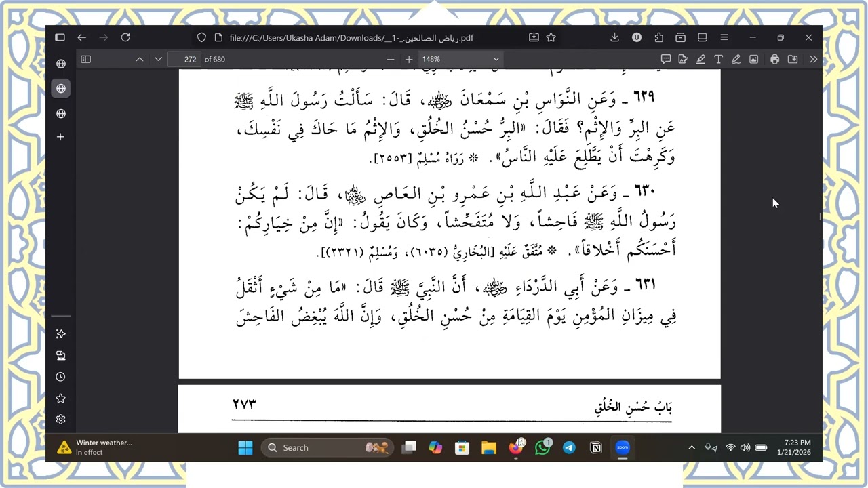Viewport: 868px width, 488px height.
Task: Go to next PDF page
Action: tap(158, 59)
